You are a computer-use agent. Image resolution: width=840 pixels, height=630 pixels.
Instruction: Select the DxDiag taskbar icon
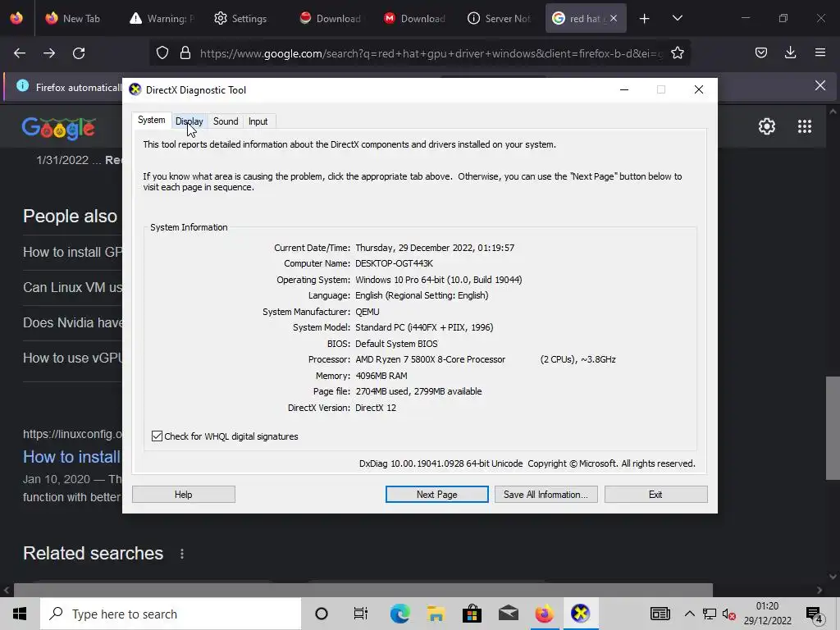coord(580,614)
